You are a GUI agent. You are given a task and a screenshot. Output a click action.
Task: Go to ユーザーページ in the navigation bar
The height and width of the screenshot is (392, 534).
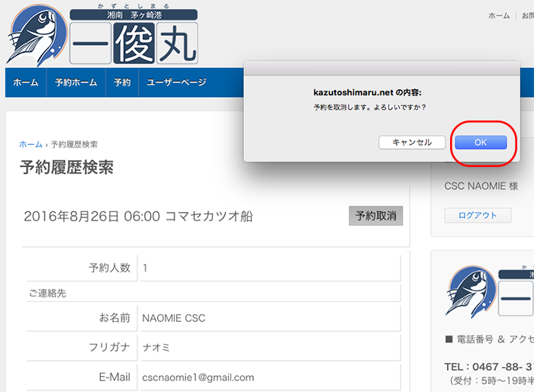pos(176,82)
